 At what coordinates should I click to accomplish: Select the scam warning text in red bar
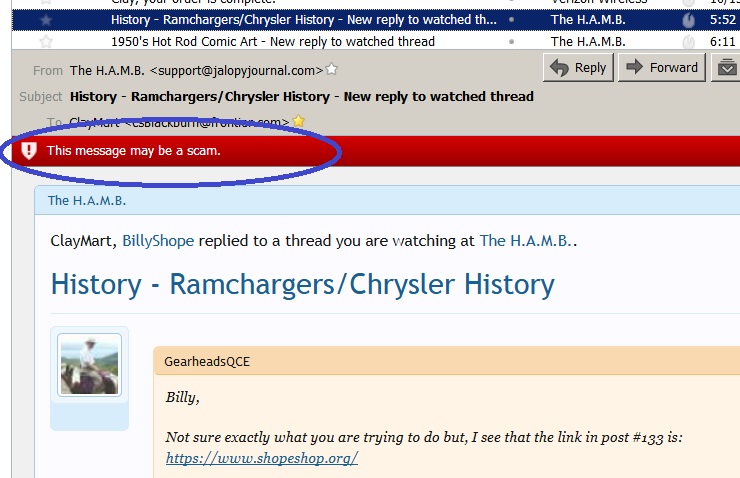134,151
